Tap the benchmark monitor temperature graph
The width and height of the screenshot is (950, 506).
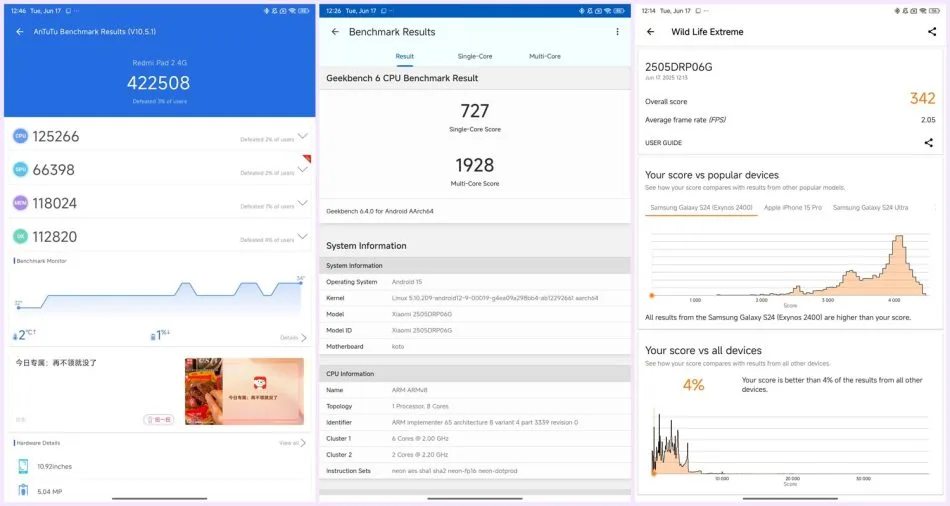pyautogui.click(x=159, y=297)
